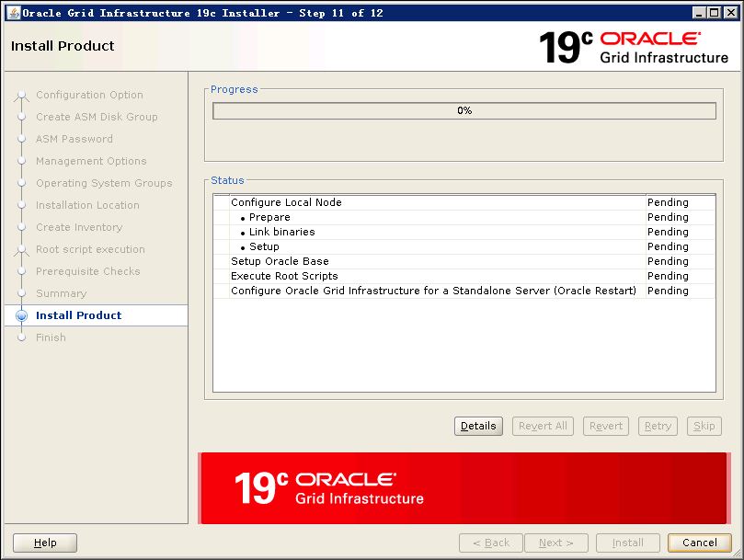The image size is (744, 560).
Task: Select the Setup Oracle Base row
Action: tap(464, 261)
